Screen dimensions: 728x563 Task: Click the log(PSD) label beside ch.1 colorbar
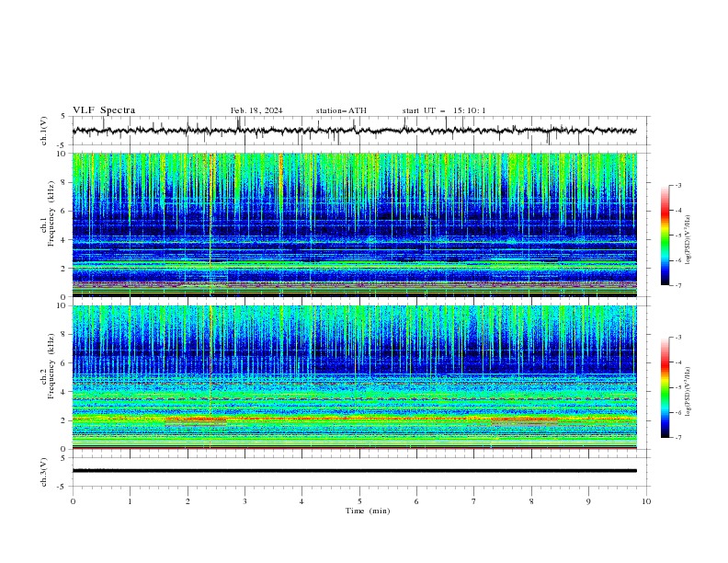(688, 240)
